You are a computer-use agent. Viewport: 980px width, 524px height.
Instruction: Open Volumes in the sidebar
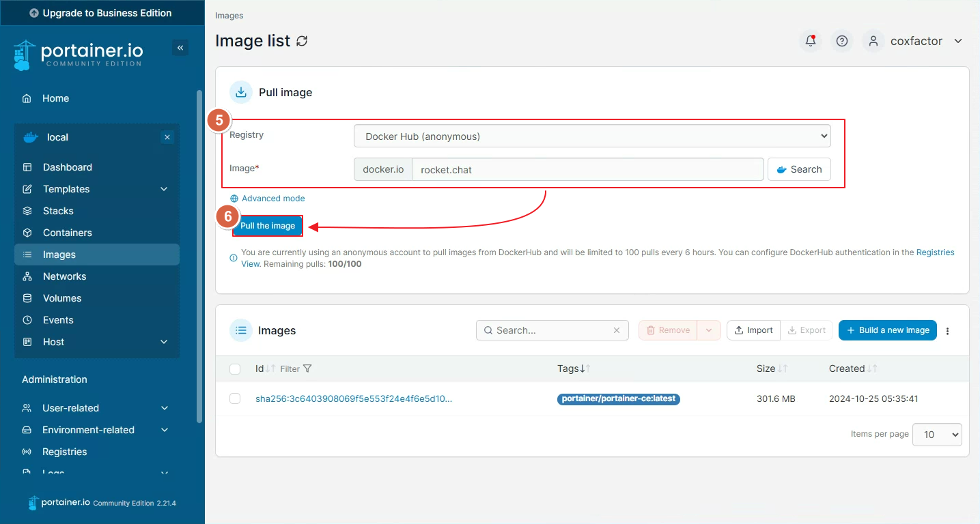(x=97, y=298)
